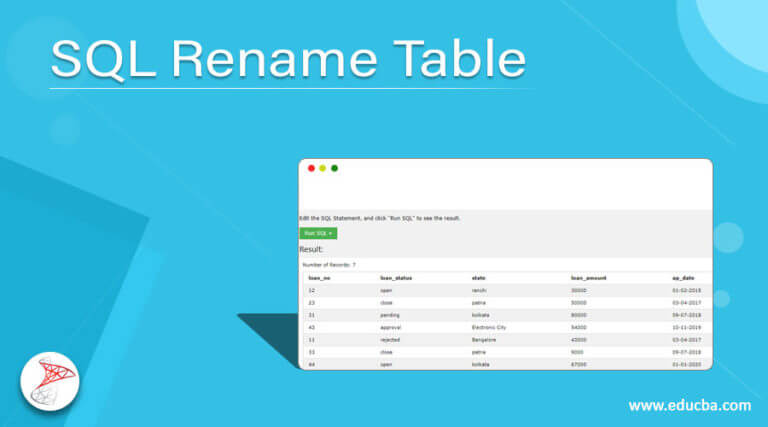
Task: Click the 'Edit the SQL Statement' instruction text
Action: [x=380, y=218]
